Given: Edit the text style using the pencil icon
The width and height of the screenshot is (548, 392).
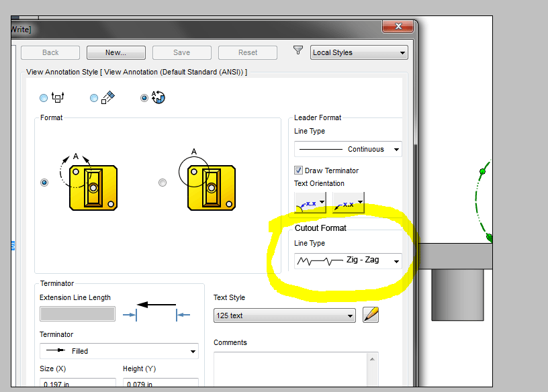Looking at the screenshot, I should coord(370,315).
